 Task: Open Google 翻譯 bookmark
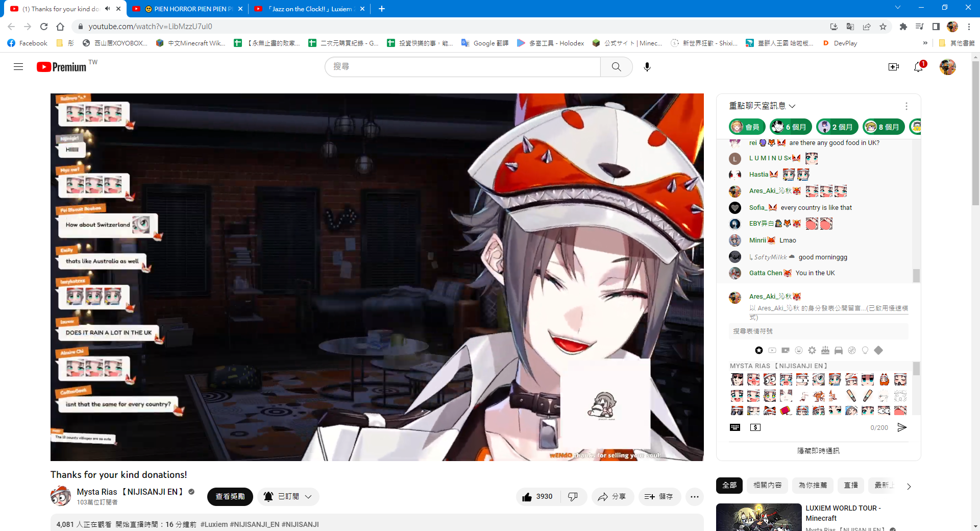tap(485, 43)
